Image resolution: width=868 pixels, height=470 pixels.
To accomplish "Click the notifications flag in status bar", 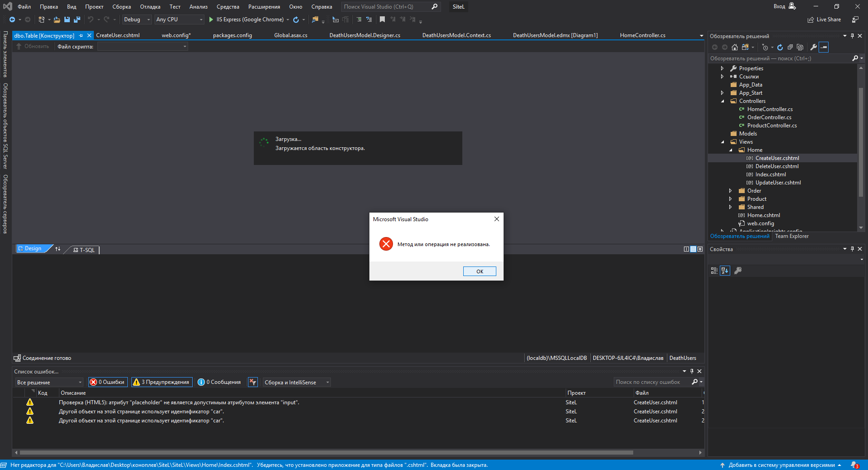I will (854, 465).
